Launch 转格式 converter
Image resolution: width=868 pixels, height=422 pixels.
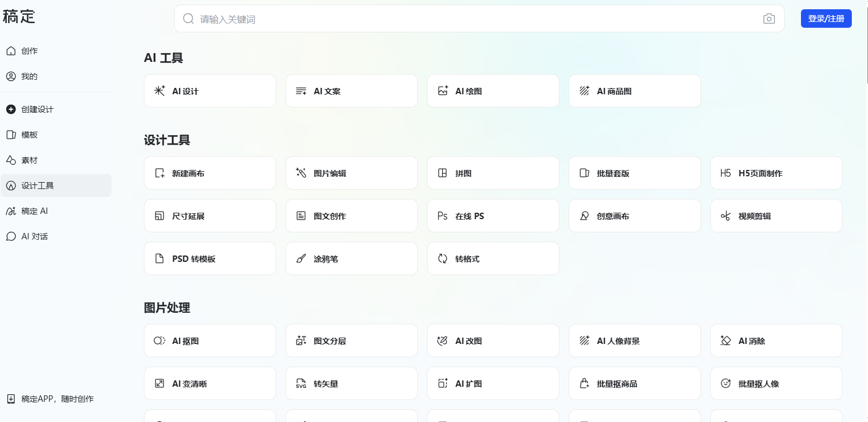point(492,258)
